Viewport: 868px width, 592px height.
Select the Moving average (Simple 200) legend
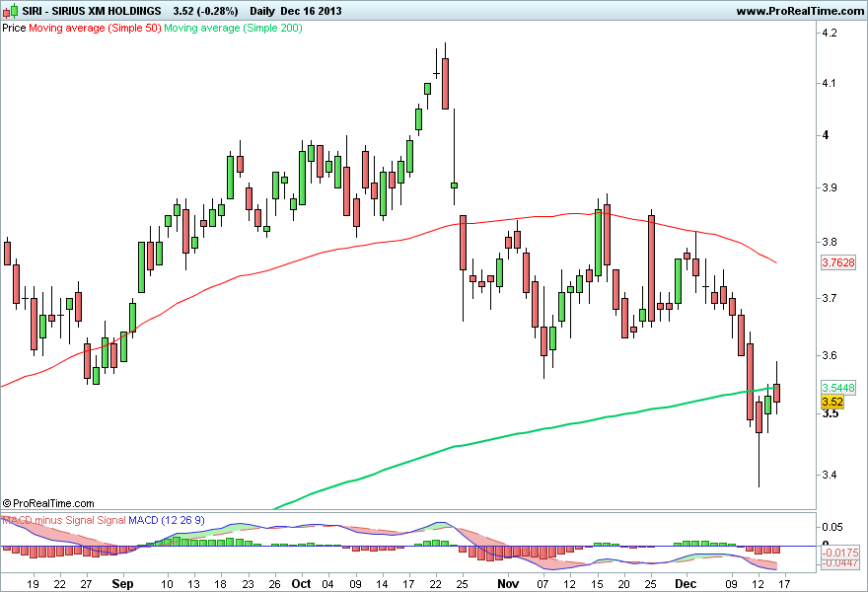coord(233,28)
